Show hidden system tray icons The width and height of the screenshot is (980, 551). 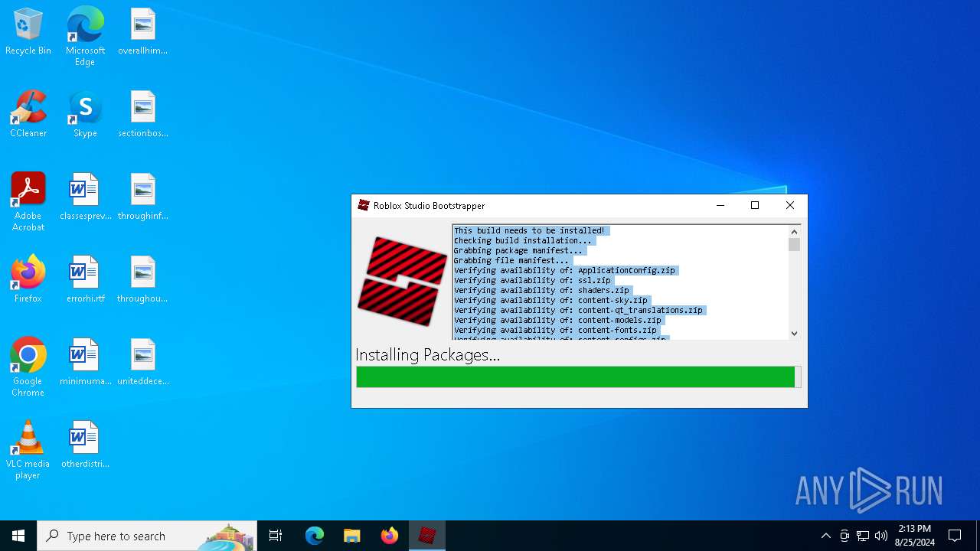pyautogui.click(x=825, y=536)
